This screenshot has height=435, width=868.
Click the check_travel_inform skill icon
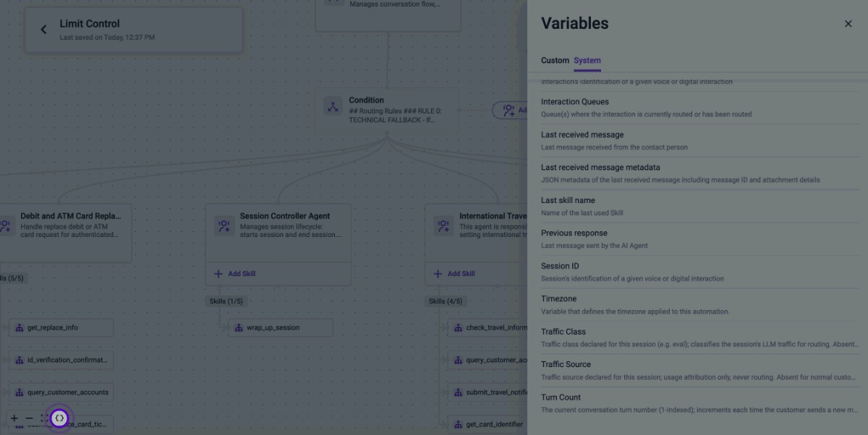[x=458, y=328]
